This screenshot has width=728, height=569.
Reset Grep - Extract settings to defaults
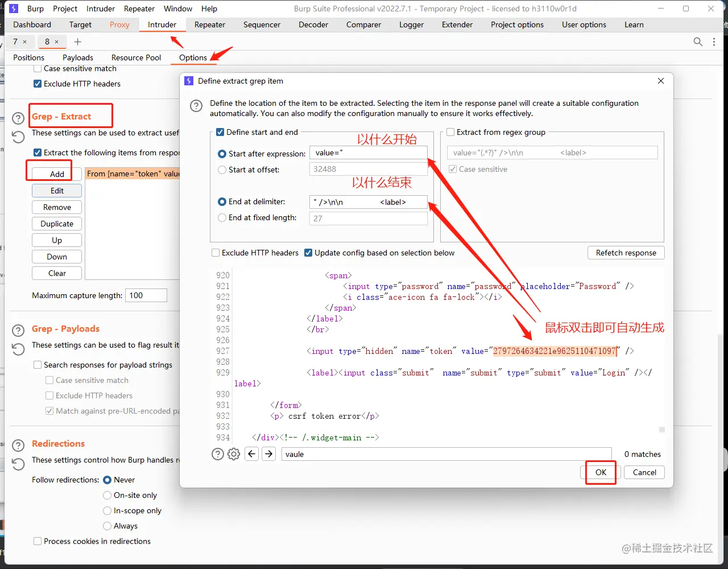(19, 137)
